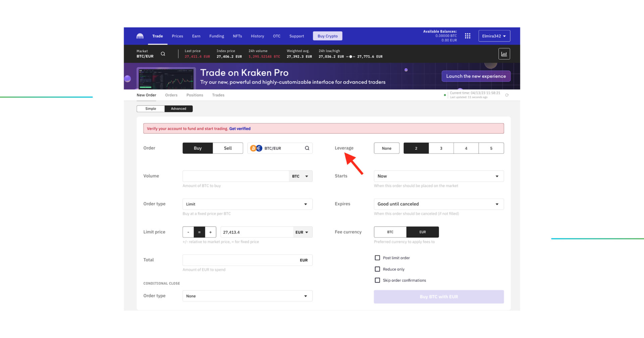Click the plus relative price button
Image resolution: width=644 pixels, height=338 pixels.
click(x=210, y=232)
